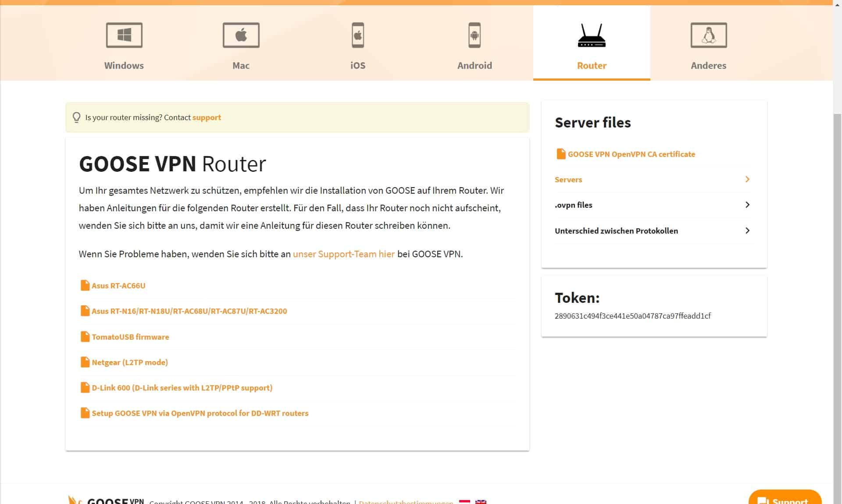
Task: Open the DD-WRT OpenVPN setup guide
Action: pyautogui.click(x=200, y=413)
